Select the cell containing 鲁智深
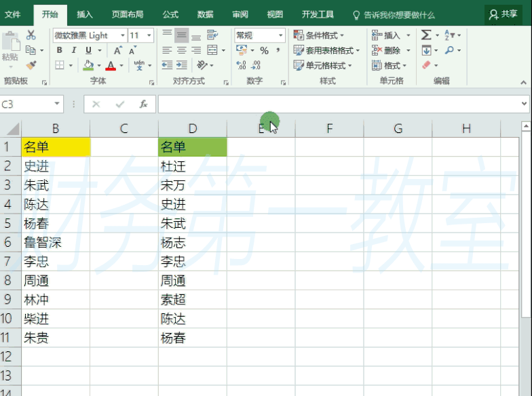The height and width of the screenshot is (396, 532). tap(56, 242)
